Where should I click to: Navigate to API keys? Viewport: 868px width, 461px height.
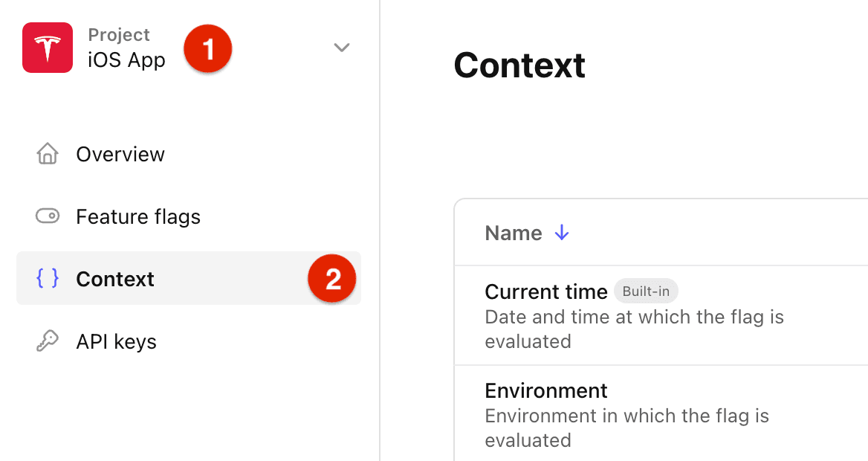[116, 341]
